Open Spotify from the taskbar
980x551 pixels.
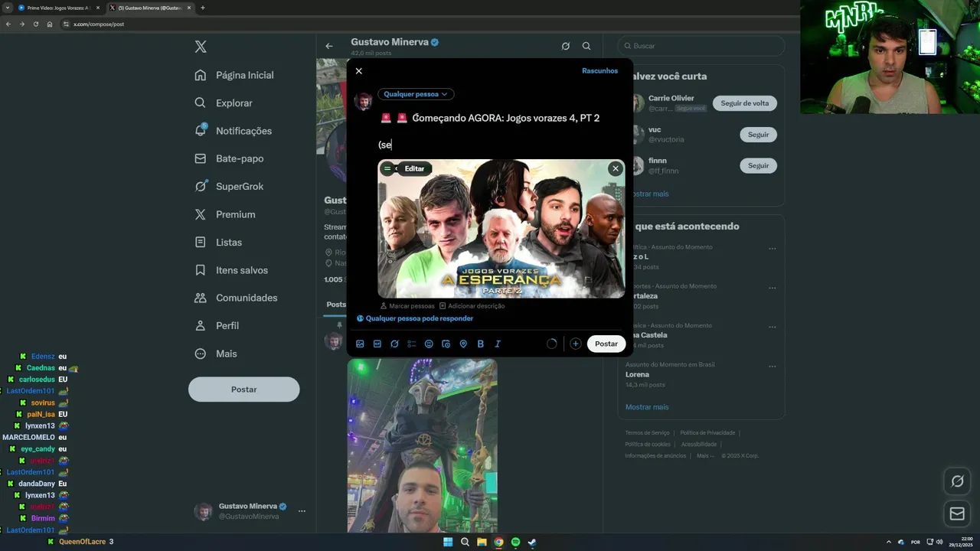(515, 542)
